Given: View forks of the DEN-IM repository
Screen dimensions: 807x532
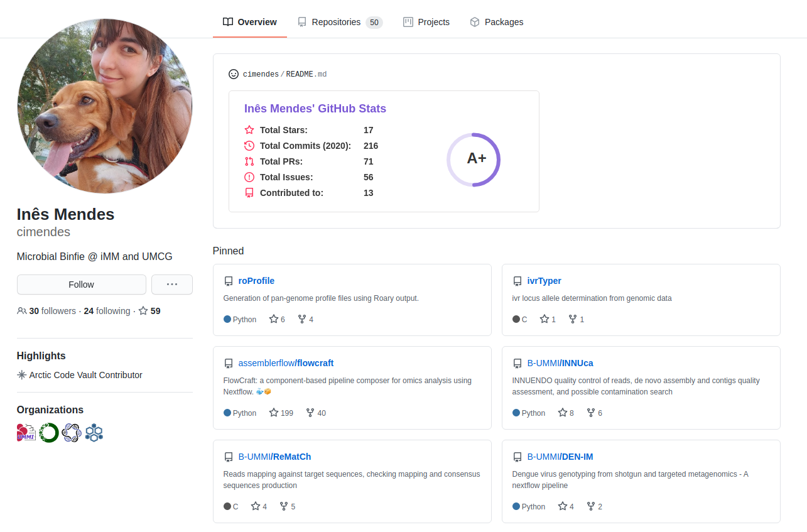Looking at the screenshot, I should point(595,506).
